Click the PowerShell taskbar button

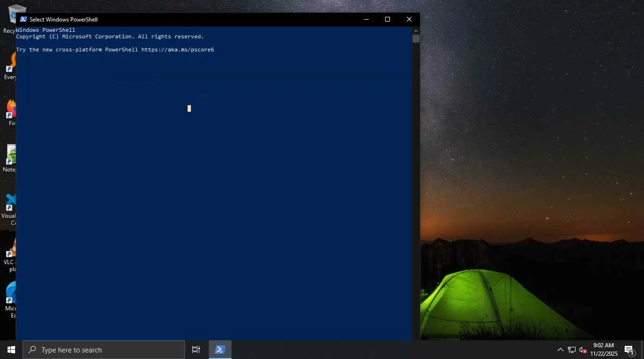(220, 350)
